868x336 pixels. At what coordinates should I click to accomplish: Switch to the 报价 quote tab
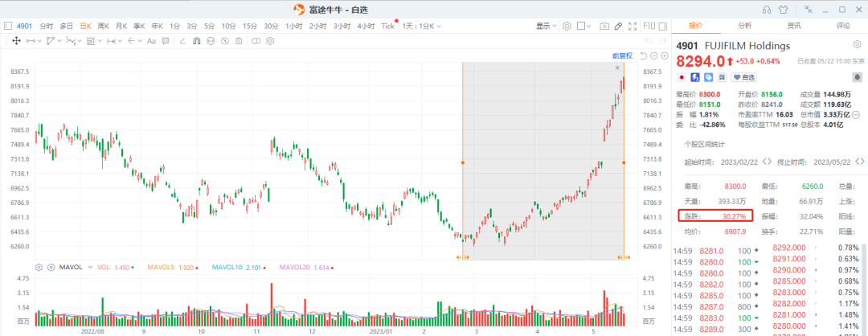tap(696, 26)
